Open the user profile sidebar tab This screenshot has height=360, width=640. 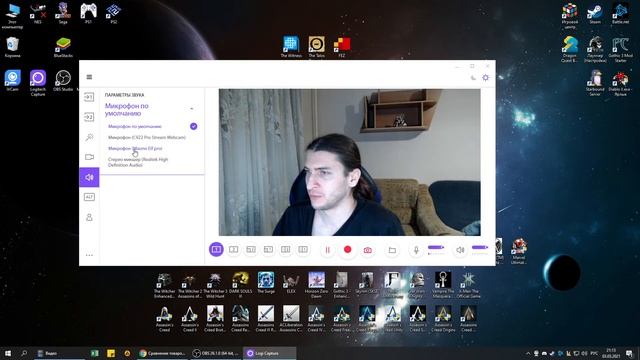click(89, 217)
